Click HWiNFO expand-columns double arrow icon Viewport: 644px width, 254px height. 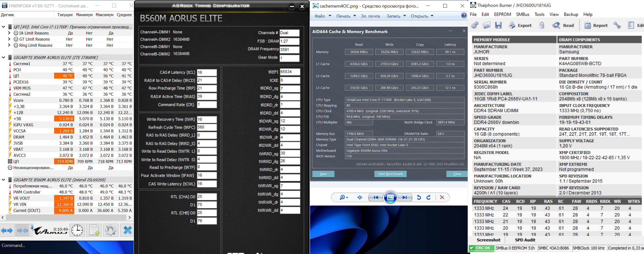7,230
